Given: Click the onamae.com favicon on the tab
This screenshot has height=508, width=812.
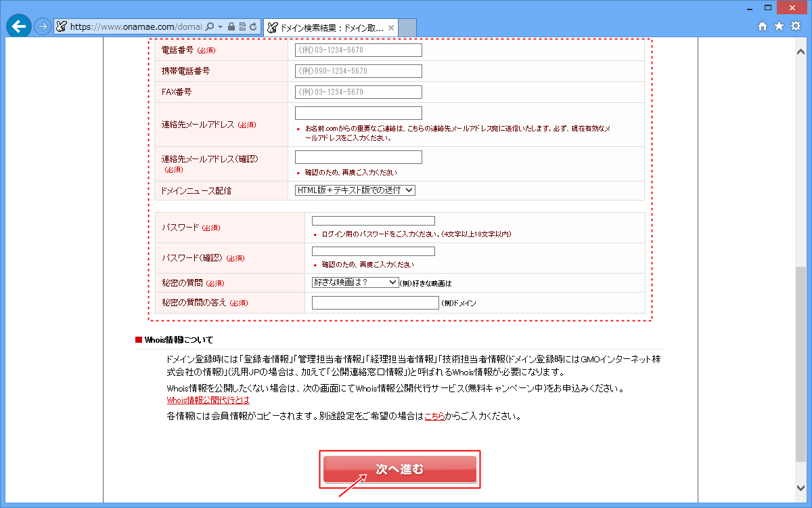Looking at the screenshot, I should pos(271,26).
